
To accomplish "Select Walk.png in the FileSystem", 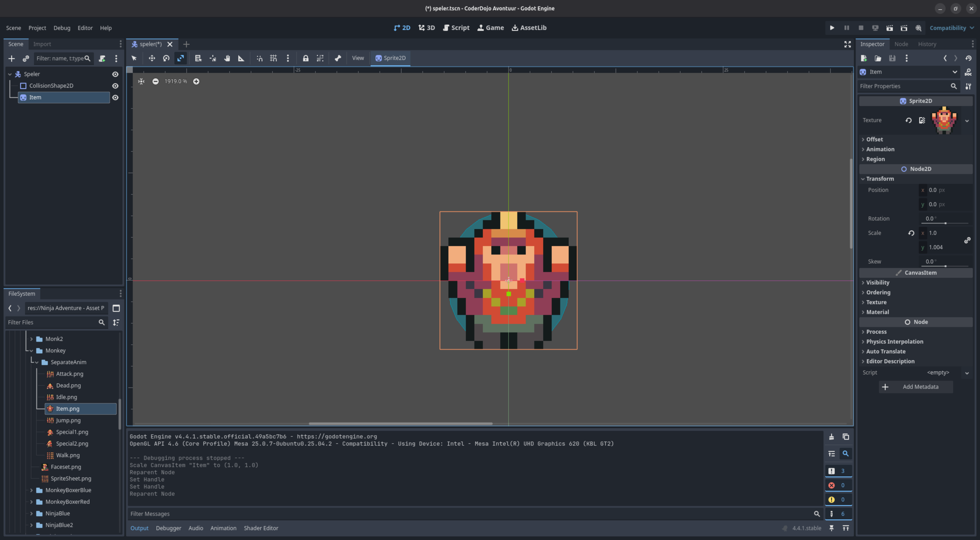I will [68, 455].
